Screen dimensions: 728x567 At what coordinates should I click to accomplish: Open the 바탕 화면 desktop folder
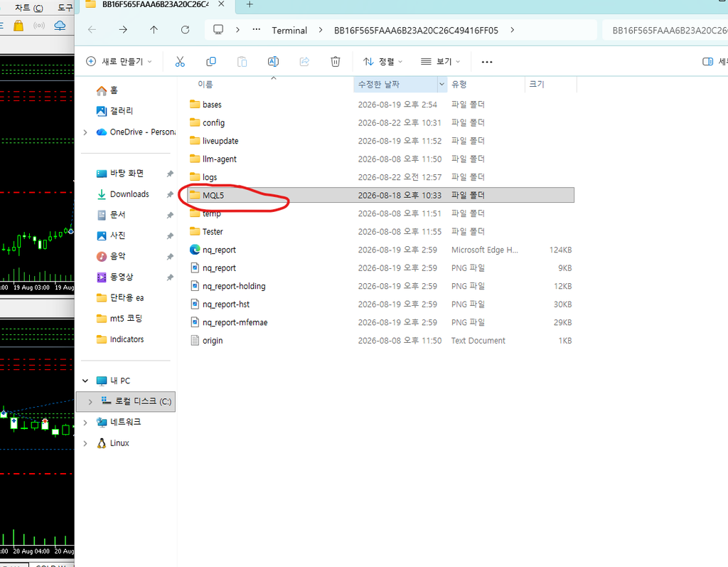[121, 174]
